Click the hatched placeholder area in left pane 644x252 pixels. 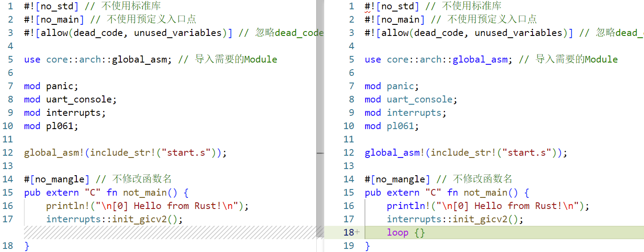point(169,232)
